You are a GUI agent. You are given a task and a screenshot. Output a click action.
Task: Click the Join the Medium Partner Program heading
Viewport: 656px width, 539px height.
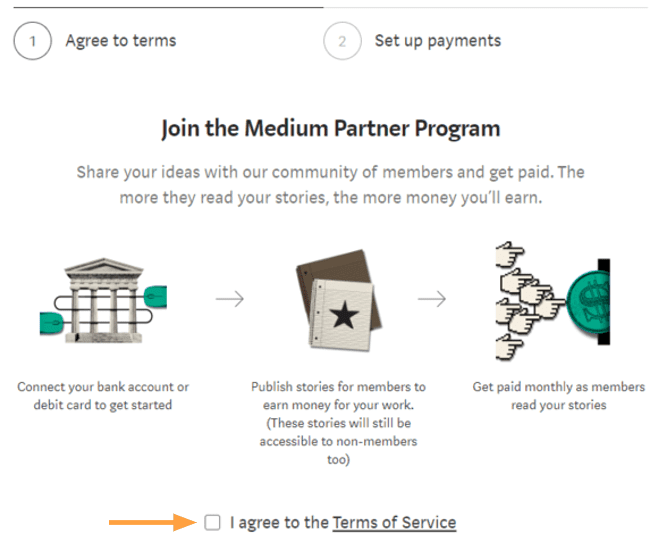pos(330,129)
